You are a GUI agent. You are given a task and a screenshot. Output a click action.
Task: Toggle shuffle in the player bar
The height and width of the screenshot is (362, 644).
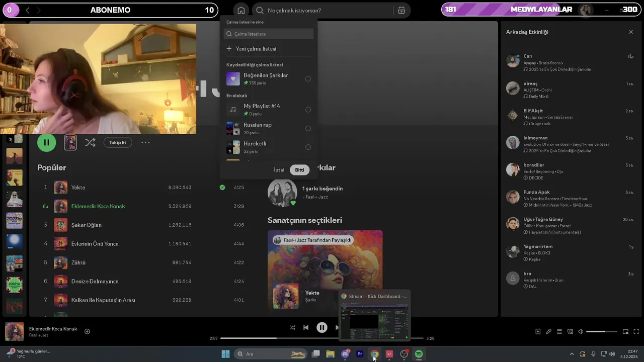[x=292, y=327]
